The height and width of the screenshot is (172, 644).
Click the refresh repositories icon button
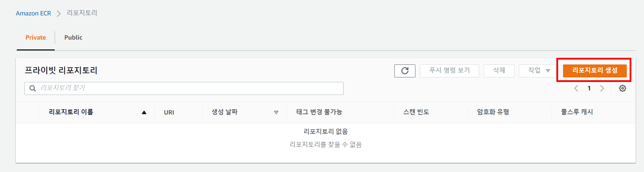pyautogui.click(x=405, y=71)
